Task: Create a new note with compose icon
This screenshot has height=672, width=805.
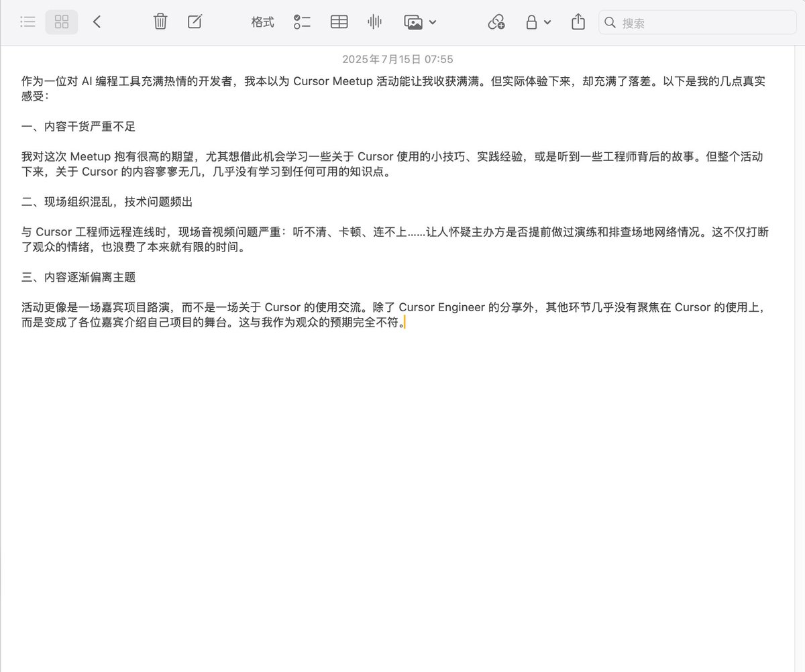Action: click(x=195, y=22)
